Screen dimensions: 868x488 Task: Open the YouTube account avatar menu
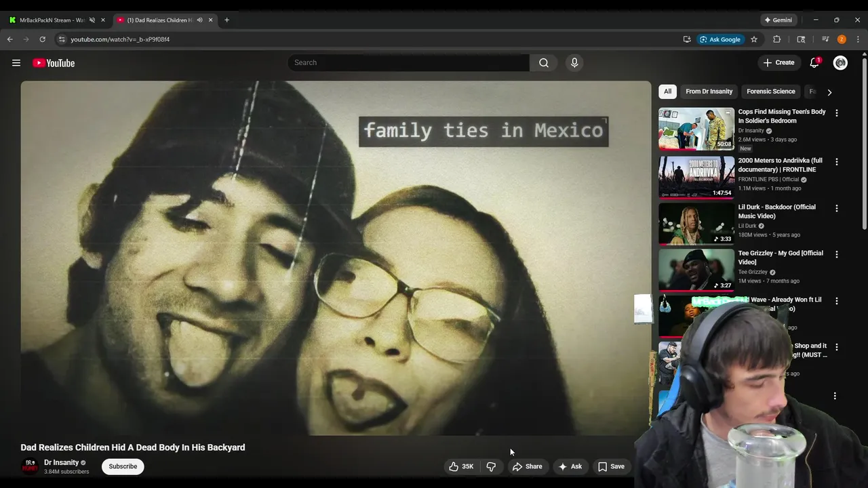coord(840,63)
